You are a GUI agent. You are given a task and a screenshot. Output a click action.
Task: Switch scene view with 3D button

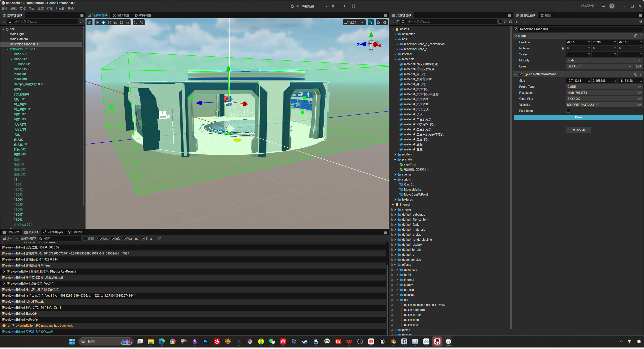click(x=89, y=22)
